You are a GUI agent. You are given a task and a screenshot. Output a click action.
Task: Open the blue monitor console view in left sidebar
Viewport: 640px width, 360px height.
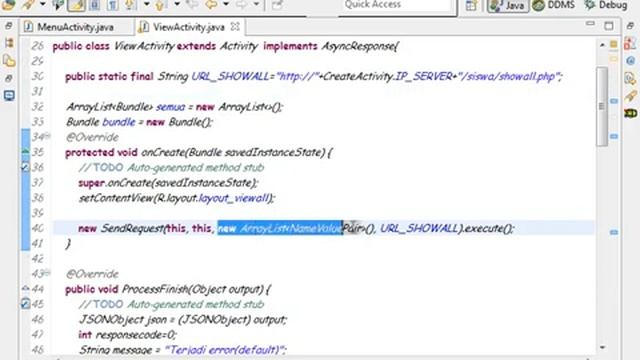(x=9, y=96)
